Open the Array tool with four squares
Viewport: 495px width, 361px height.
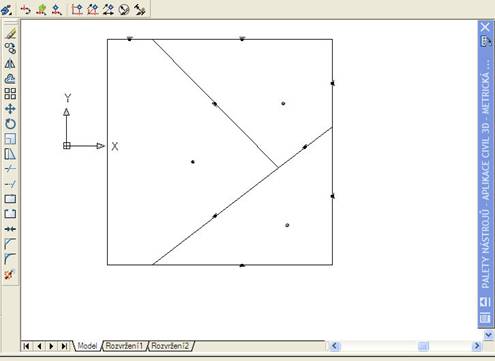click(10, 94)
